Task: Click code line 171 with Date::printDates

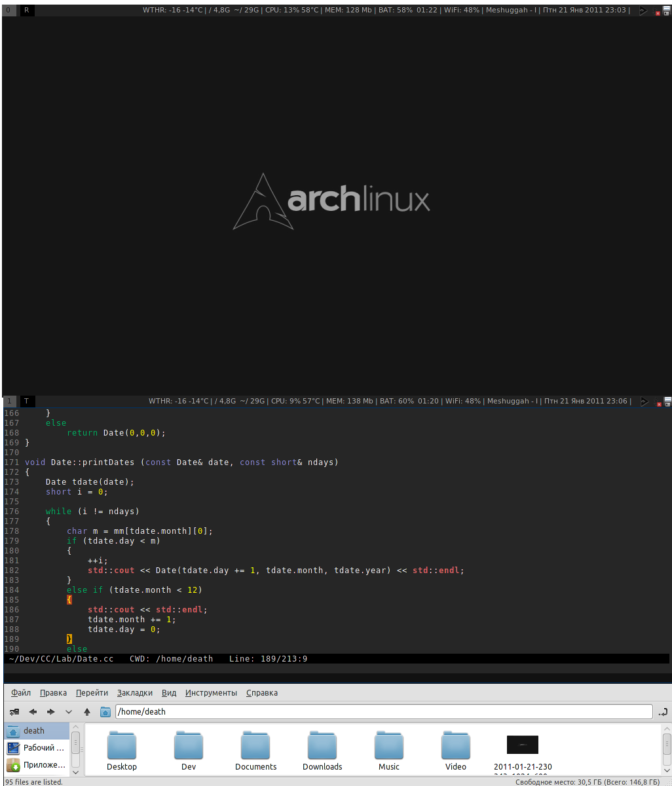Action: (181, 462)
